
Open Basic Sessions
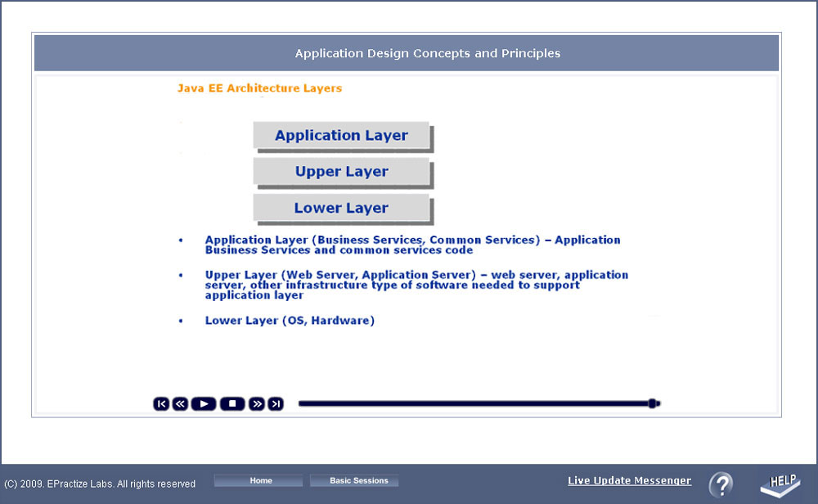coord(354,480)
